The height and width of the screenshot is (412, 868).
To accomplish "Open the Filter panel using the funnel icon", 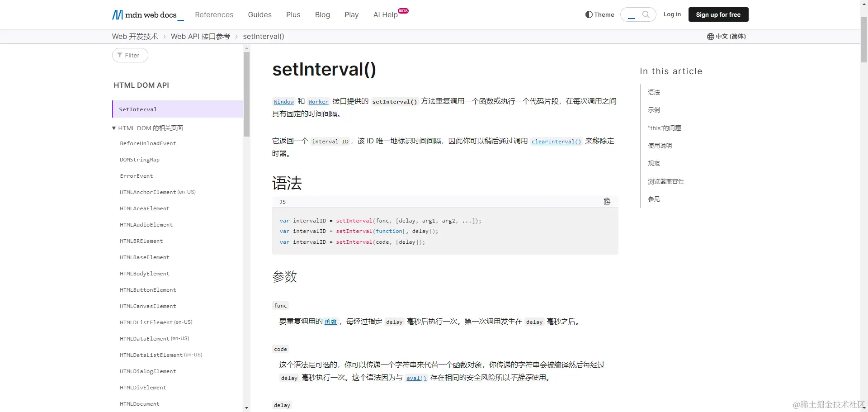I will click(x=119, y=55).
